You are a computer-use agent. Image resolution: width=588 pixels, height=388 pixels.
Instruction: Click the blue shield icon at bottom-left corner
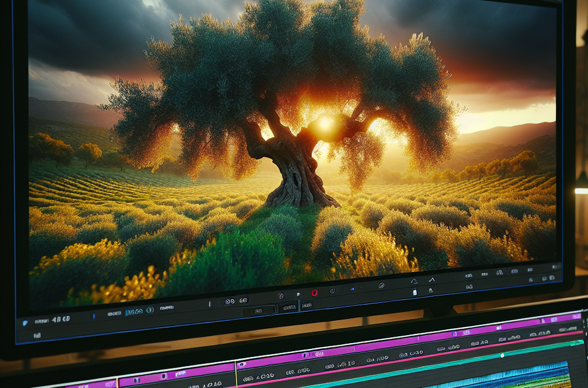click(x=25, y=322)
